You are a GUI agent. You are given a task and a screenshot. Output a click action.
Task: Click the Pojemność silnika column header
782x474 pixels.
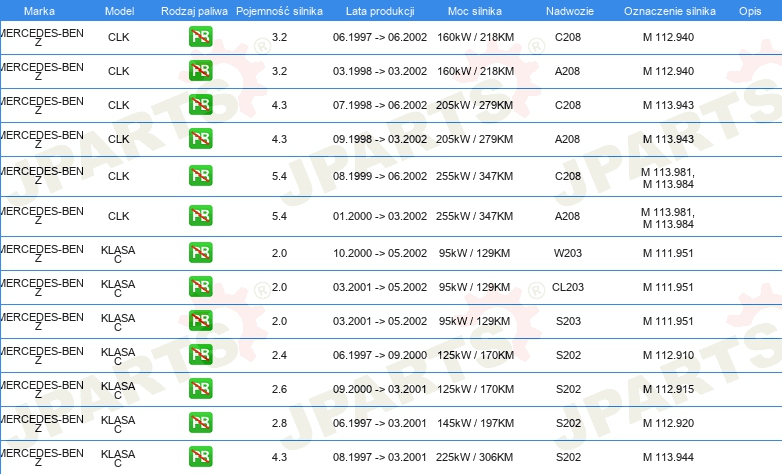point(279,11)
